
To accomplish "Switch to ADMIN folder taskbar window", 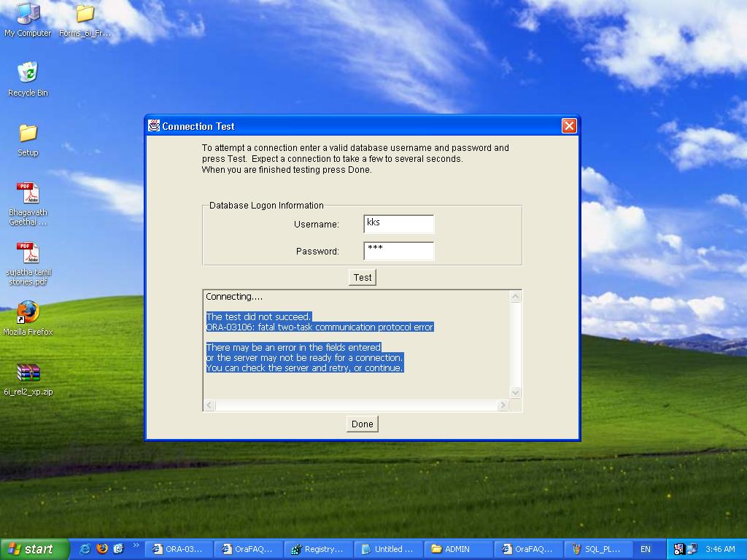I will (458, 549).
